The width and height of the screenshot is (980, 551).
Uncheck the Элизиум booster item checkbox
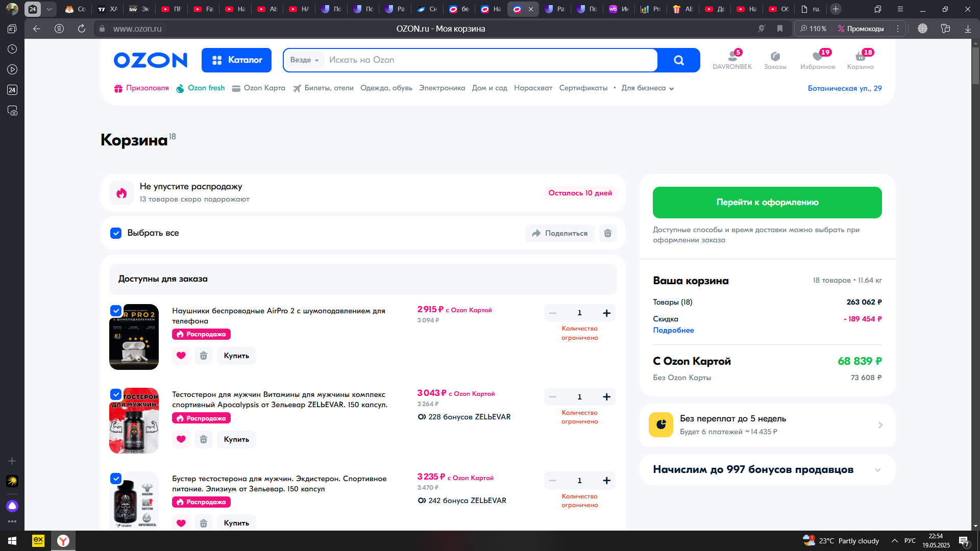[x=116, y=479]
